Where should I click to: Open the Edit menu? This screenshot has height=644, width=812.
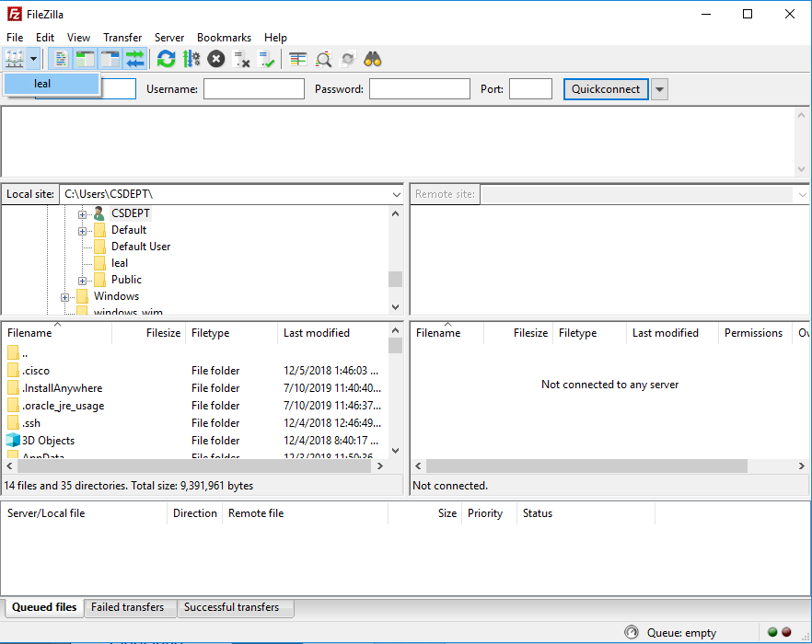[45, 38]
